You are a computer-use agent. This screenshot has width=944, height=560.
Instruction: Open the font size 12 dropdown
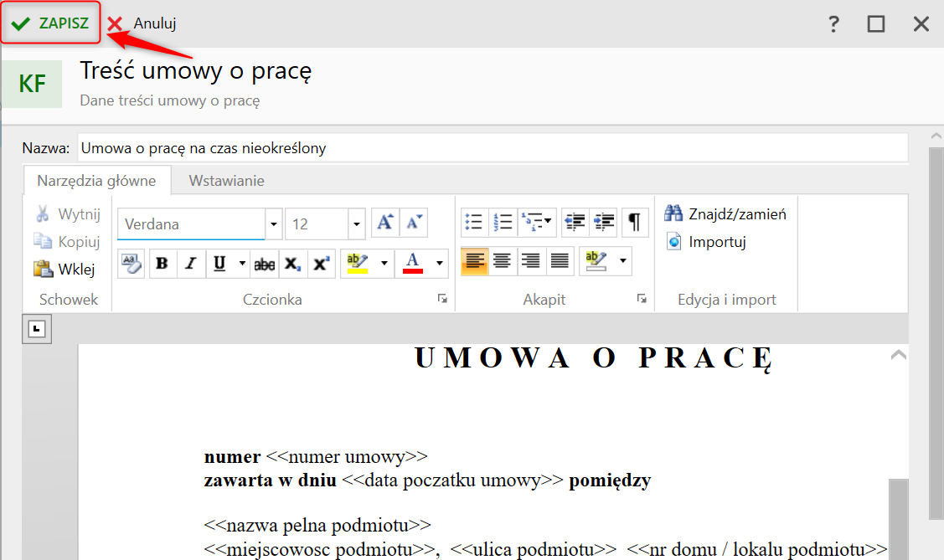[x=357, y=224]
